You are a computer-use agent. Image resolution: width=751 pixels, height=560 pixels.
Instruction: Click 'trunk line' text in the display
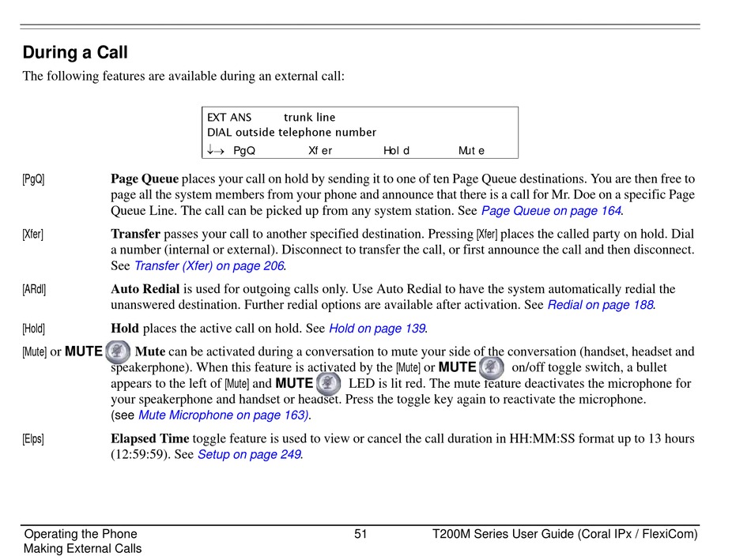(x=309, y=117)
